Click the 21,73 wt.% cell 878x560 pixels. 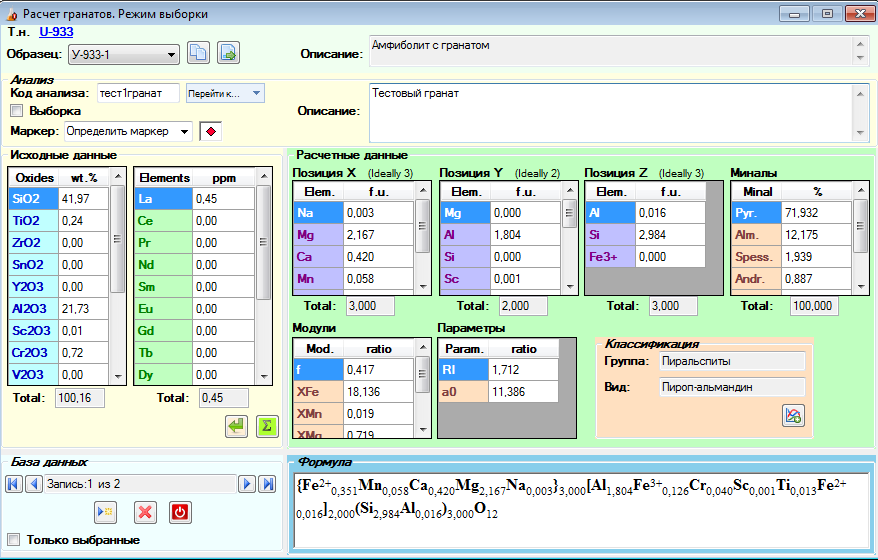click(x=83, y=309)
